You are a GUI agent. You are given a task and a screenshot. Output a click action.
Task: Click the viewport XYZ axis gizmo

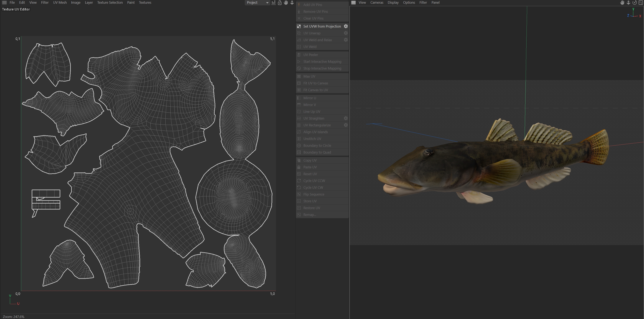tap(634, 14)
